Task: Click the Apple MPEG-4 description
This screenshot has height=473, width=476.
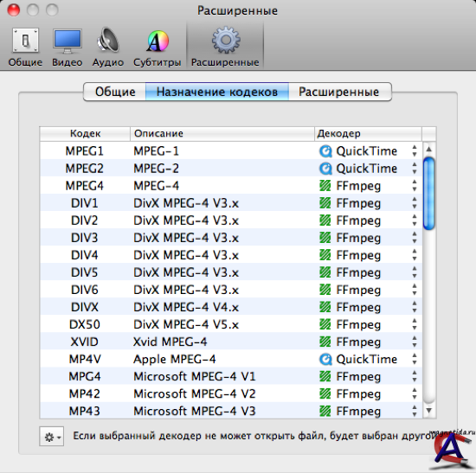Action: point(175,359)
